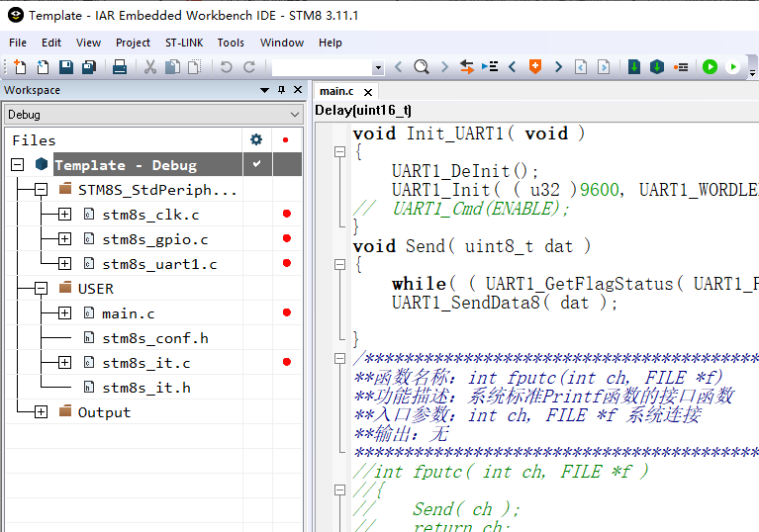This screenshot has height=532, width=759.
Task: Print the current document
Action: point(120,66)
